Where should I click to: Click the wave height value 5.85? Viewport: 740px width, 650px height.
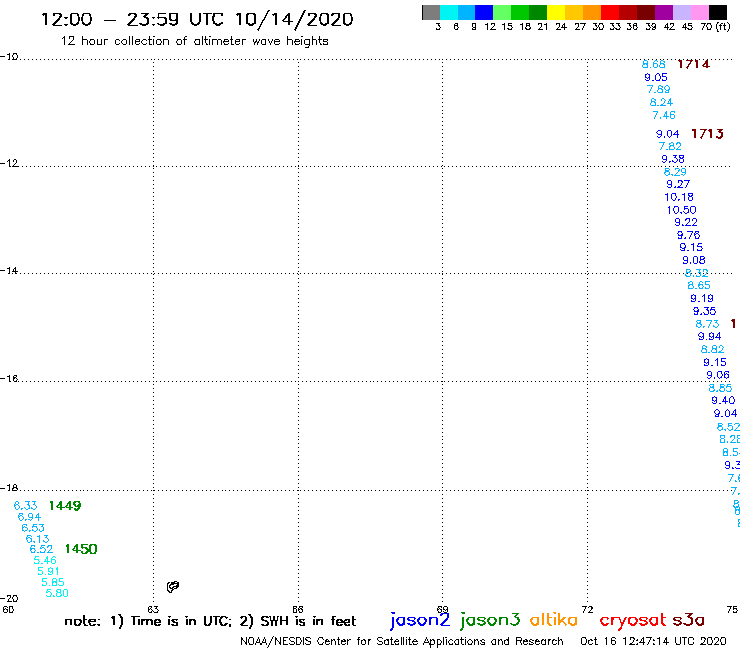click(x=53, y=582)
